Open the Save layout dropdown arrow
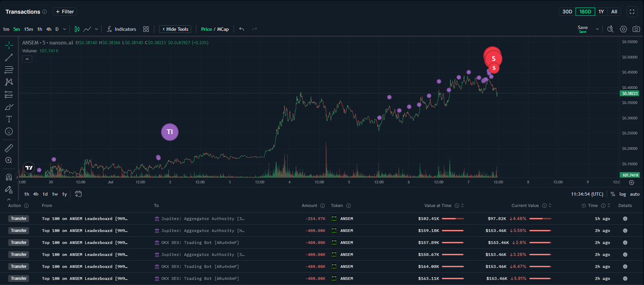The width and height of the screenshot is (644, 285). (x=597, y=29)
